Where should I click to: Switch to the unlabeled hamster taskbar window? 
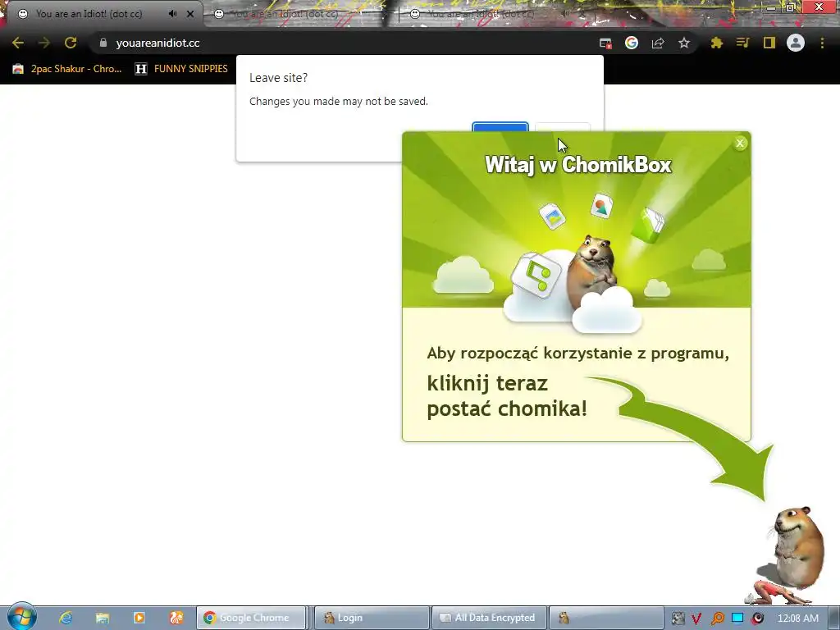606,618
